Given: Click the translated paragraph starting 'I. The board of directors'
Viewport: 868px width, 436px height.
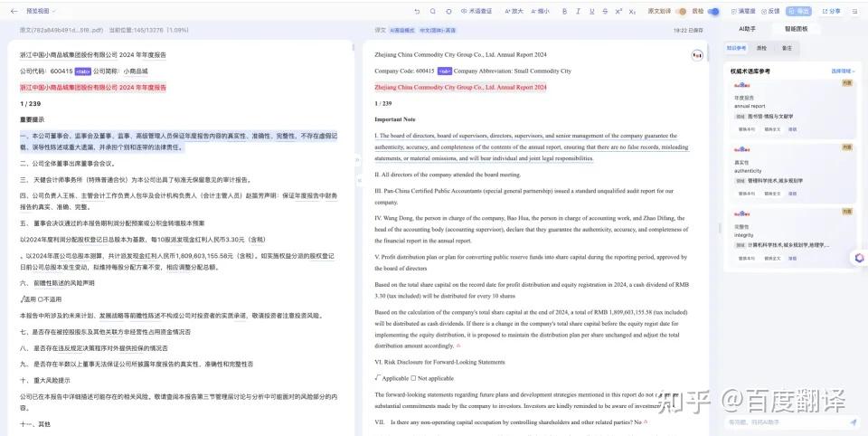Looking at the screenshot, I should [532, 147].
